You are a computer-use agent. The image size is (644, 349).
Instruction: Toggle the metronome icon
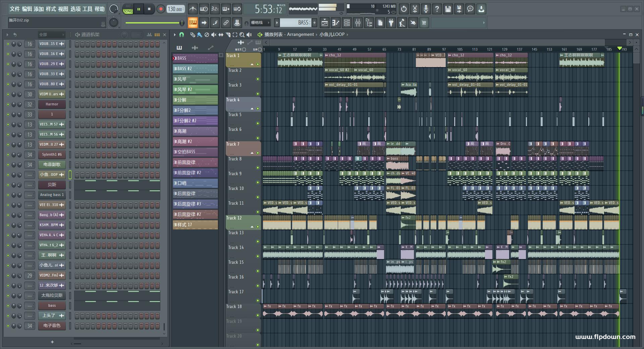[193, 9]
